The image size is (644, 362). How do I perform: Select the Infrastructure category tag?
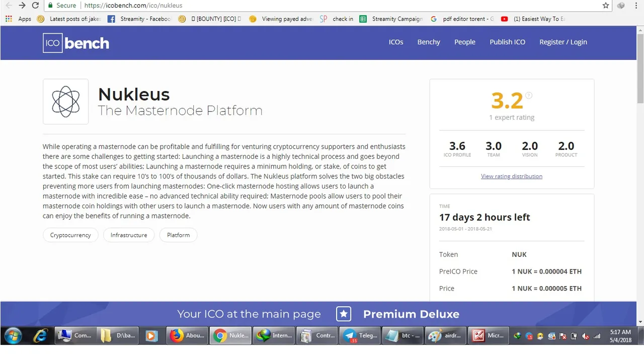click(129, 235)
